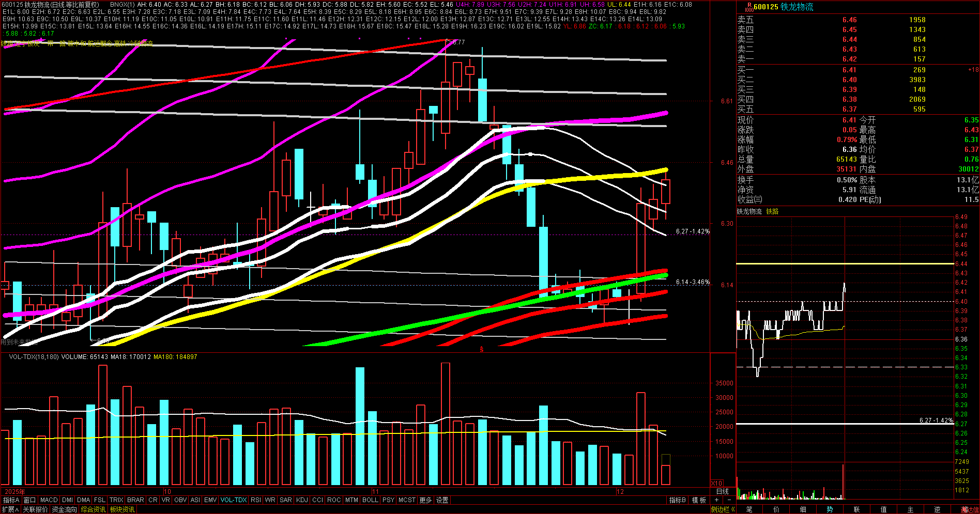This screenshot has height=514, width=980.
Task: Open the 更多 more indicators list
Action: pos(425,500)
